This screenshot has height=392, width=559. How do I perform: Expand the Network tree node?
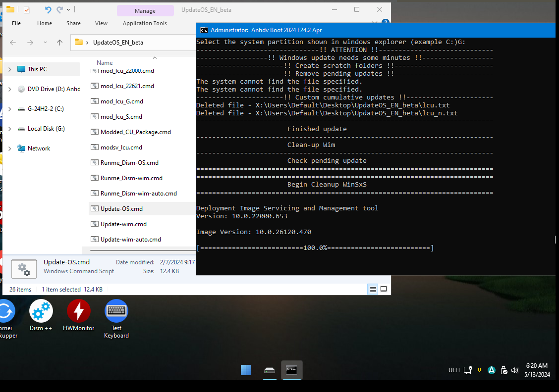9,148
